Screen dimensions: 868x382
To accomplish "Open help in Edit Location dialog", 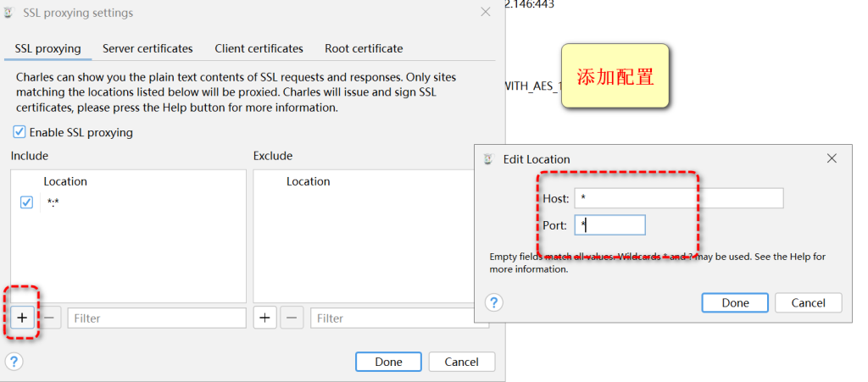I will coord(494,302).
